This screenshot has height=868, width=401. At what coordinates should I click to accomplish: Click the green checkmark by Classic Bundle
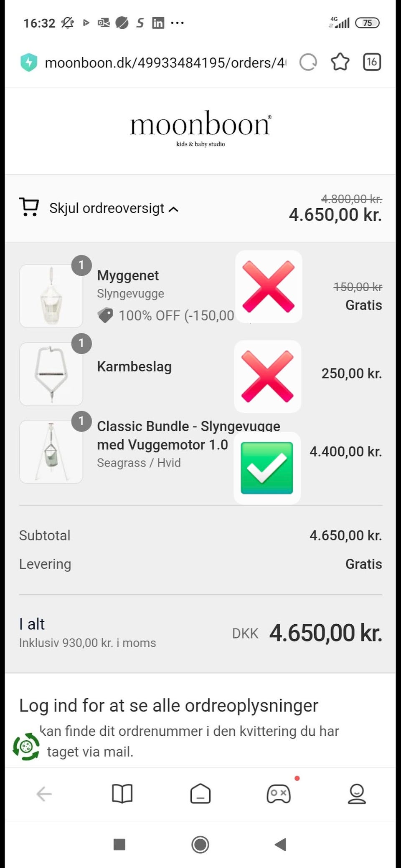[x=267, y=468]
